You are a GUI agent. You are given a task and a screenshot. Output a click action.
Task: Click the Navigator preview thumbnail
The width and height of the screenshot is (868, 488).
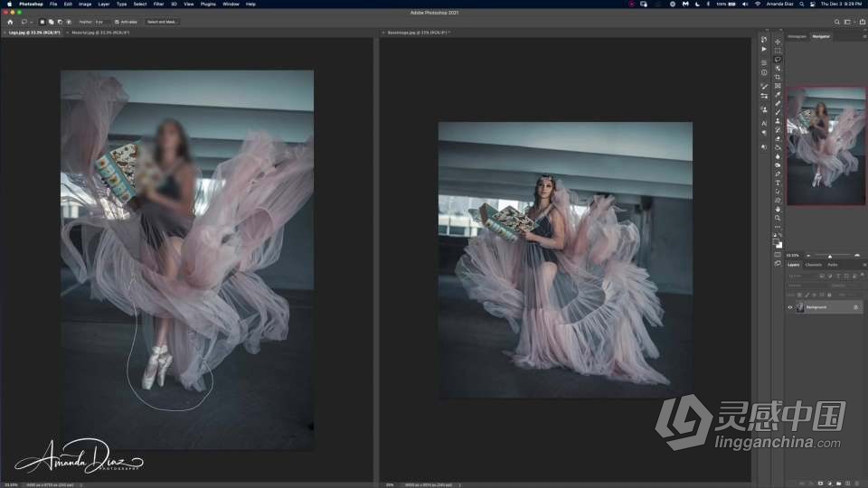pyautogui.click(x=826, y=146)
